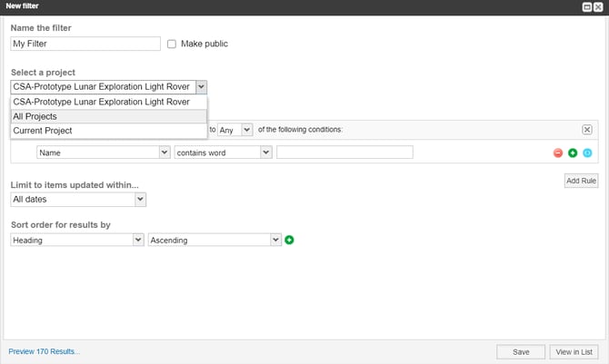The height and width of the screenshot is (364, 609).
Task: Choose Current Project in the dropdown list
Action: (109, 131)
